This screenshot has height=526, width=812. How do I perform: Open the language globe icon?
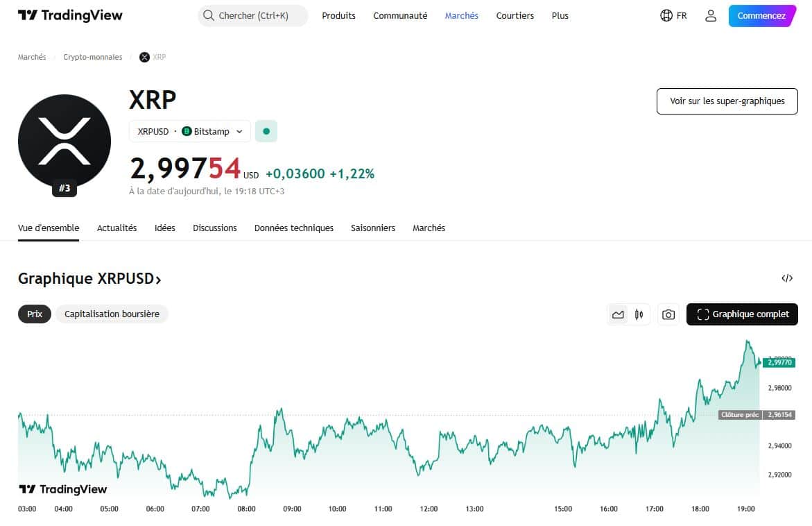coord(666,15)
